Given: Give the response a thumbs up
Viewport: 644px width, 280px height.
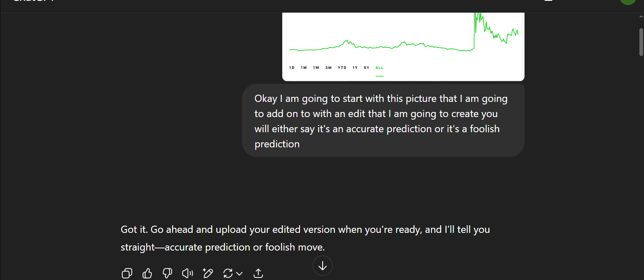Looking at the screenshot, I should tap(147, 273).
